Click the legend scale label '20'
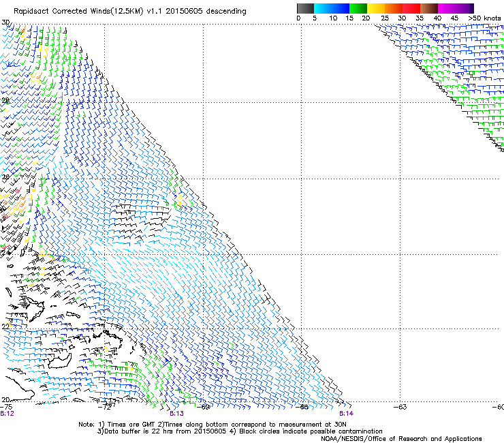Image resolution: width=504 pixels, height=443 pixels. [366, 18]
